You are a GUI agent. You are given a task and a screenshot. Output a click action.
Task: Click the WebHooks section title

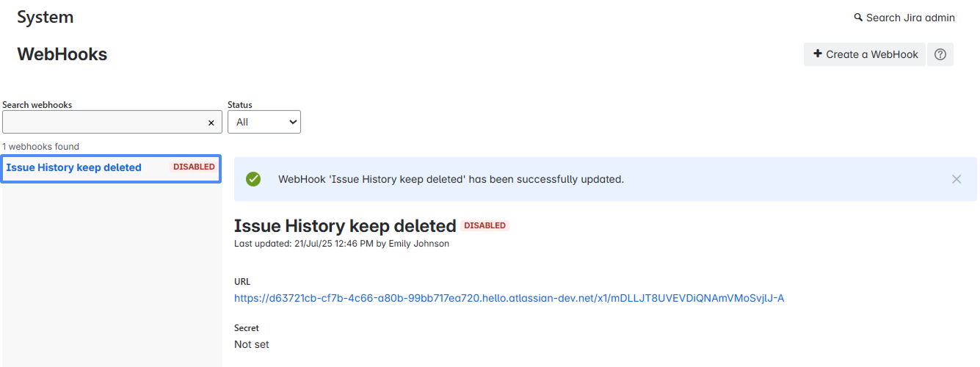(x=62, y=54)
